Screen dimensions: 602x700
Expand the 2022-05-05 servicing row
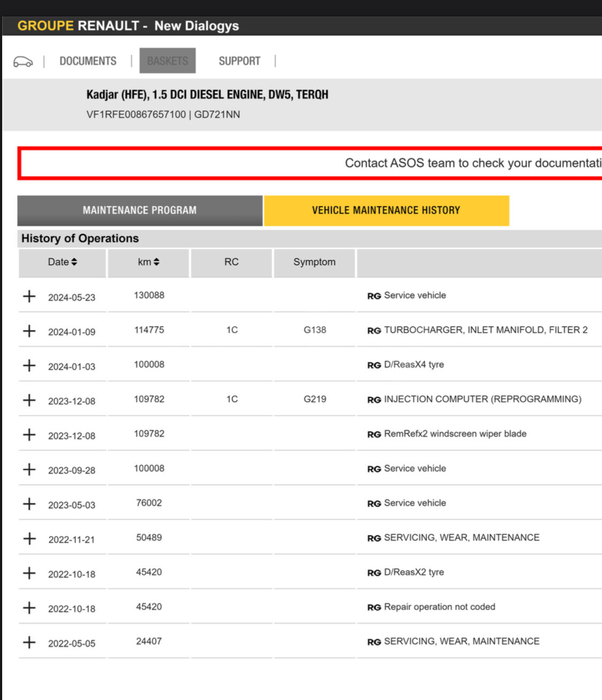[29, 643]
